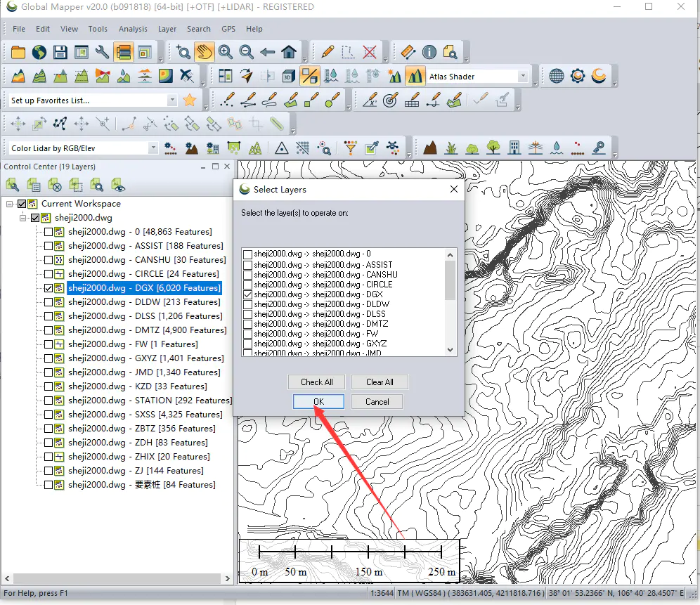Uncheck the DGX layer in Control Center
The width and height of the screenshot is (700, 605).
[x=48, y=288]
